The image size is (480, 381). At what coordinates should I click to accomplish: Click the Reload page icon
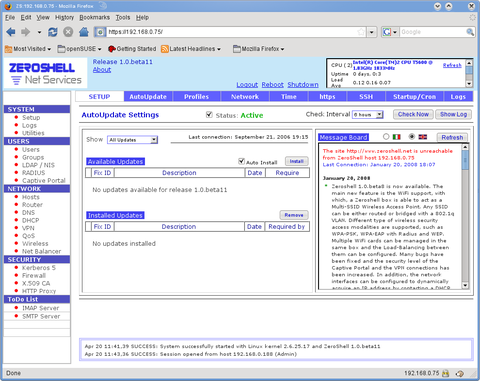[53, 32]
